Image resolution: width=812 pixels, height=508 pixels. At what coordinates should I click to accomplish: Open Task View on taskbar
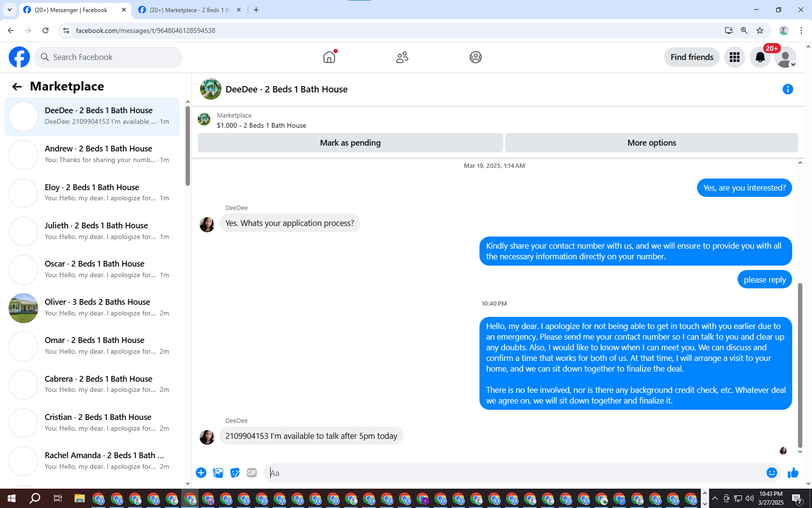pyautogui.click(x=58, y=498)
